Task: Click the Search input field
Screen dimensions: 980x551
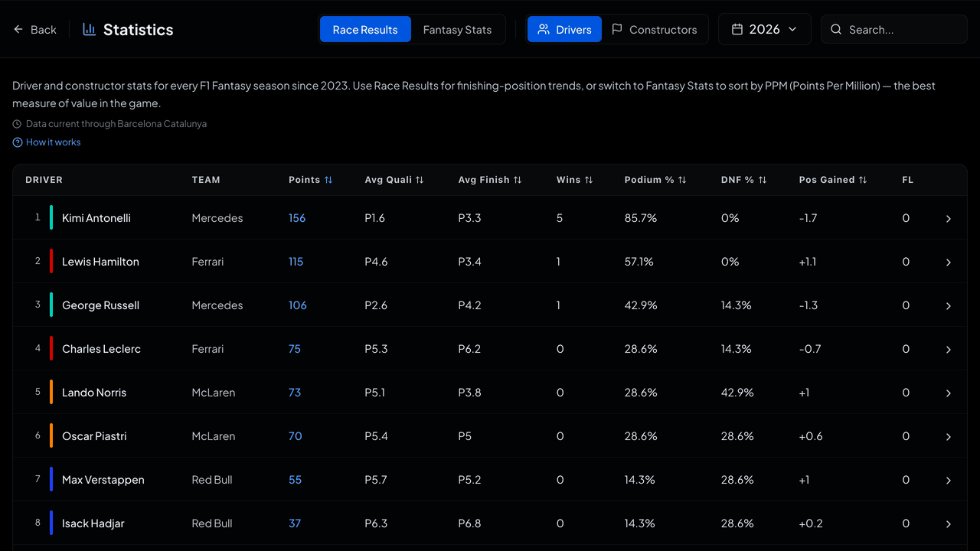Action: tap(894, 29)
